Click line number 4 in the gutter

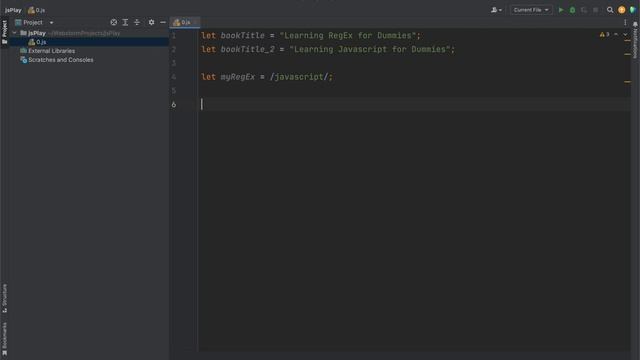(x=174, y=77)
